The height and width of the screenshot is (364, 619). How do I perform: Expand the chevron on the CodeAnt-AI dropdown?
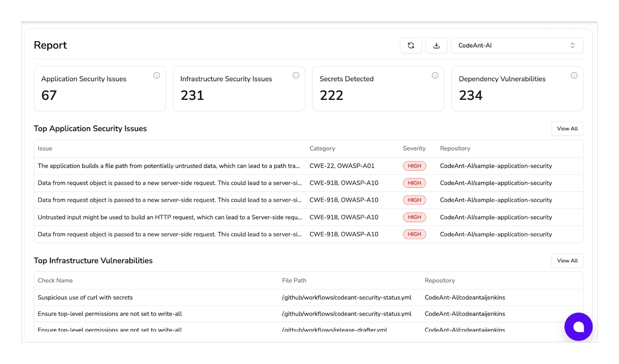(x=573, y=45)
